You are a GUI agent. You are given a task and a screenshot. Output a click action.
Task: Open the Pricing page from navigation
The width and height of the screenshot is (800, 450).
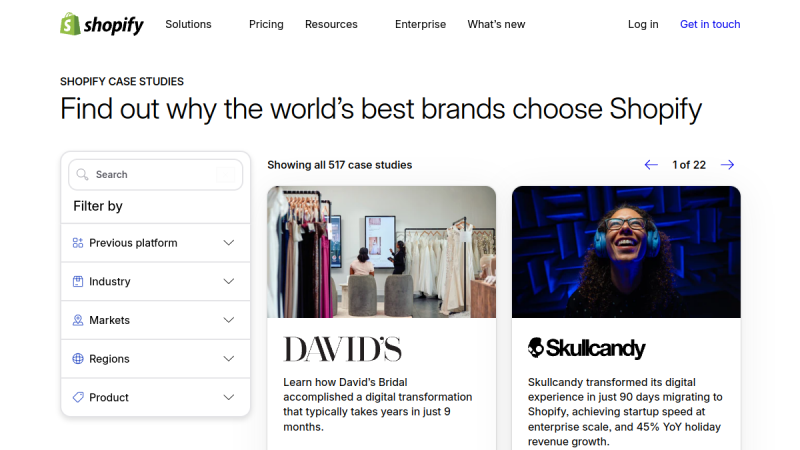click(266, 24)
